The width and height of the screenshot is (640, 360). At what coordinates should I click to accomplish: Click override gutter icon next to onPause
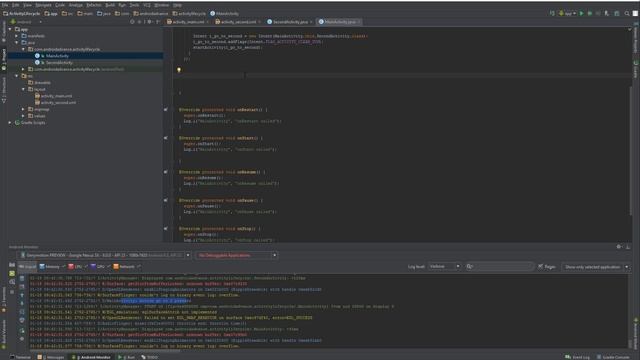pyautogui.click(x=166, y=200)
